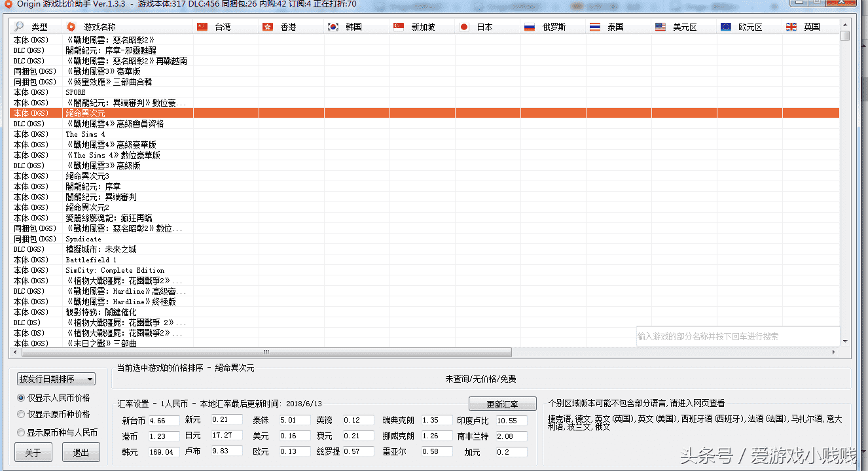Select the 《戰地風雲：Hardline》终極版 row
Image resolution: width=868 pixels, height=471 pixels.
coord(425,302)
